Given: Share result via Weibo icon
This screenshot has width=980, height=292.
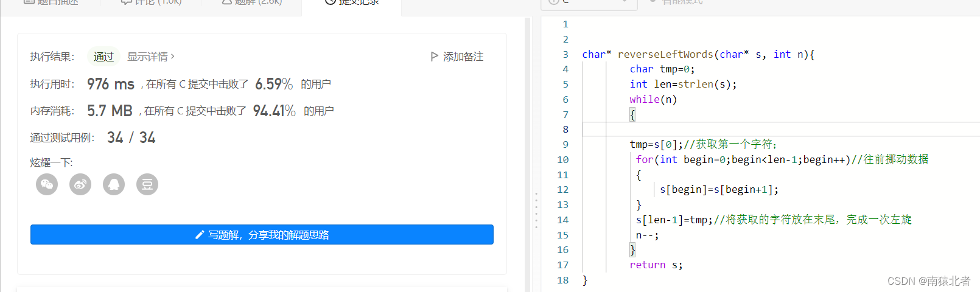Looking at the screenshot, I should tap(80, 184).
